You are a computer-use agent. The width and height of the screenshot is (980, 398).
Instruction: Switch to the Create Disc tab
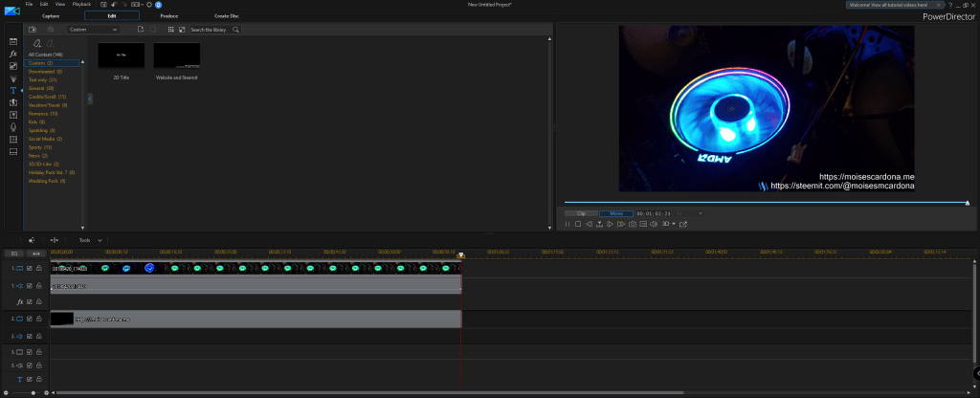[226, 15]
